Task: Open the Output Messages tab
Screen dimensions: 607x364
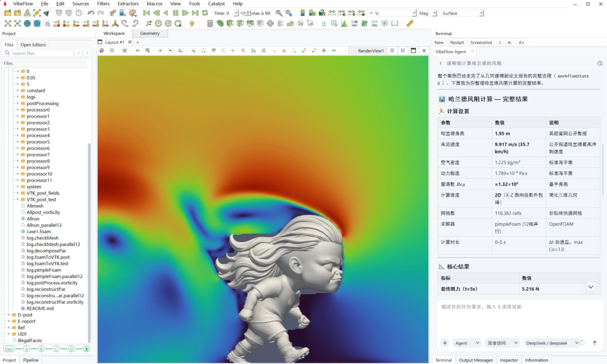Action: [x=476, y=360]
